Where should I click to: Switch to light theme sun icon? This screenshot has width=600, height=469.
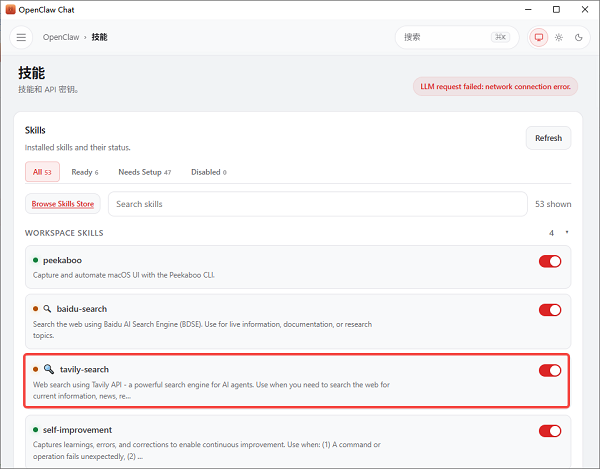559,37
